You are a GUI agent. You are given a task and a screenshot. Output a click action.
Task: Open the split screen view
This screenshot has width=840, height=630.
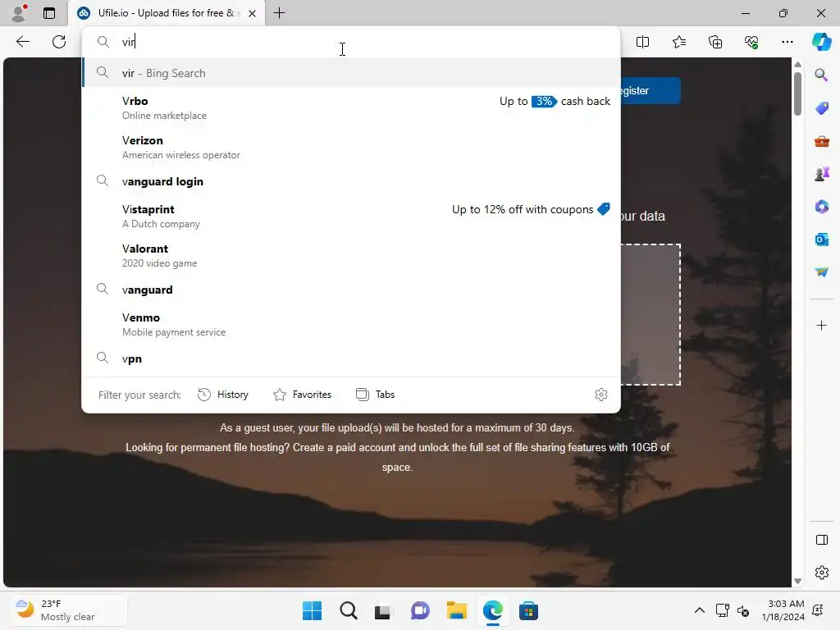click(642, 42)
